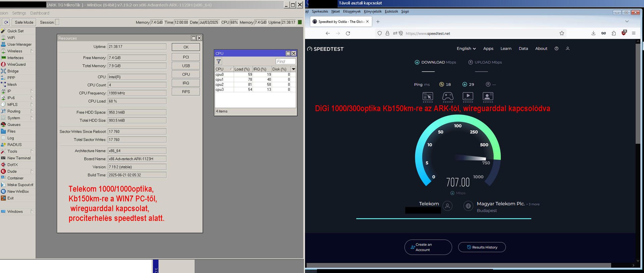This screenshot has width=644, height=273.
Task: Open the filter funnel in CPU window
Action: pos(219,61)
